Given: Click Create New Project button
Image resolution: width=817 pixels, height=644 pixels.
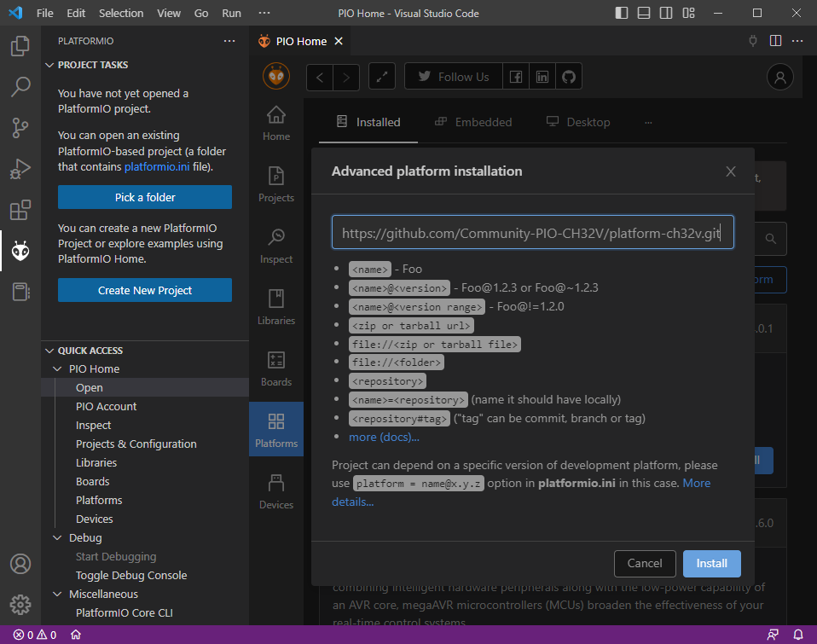Looking at the screenshot, I should pyautogui.click(x=145, y=290).
